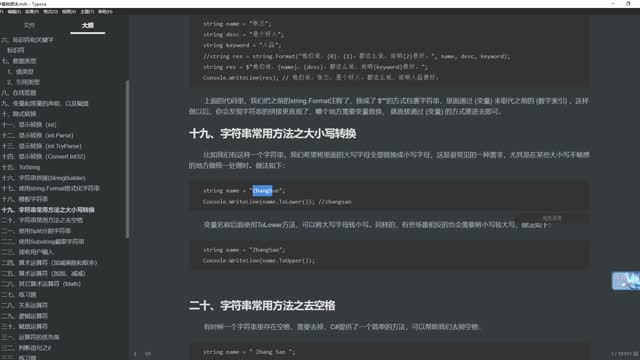640x360 pixels.
Task: Go to 二十、字符串常用方法之去空格 outline entry
Action: click(42, 220)
